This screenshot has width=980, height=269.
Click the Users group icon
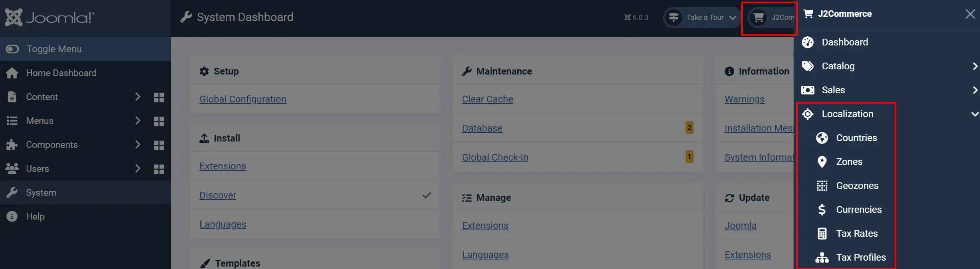[x=12, y=169]
